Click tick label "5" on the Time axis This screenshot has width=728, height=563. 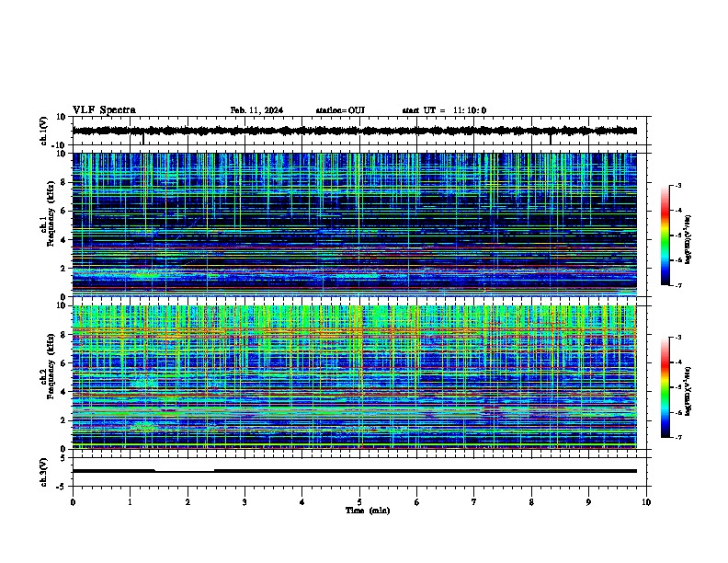[x=359, y=502]
